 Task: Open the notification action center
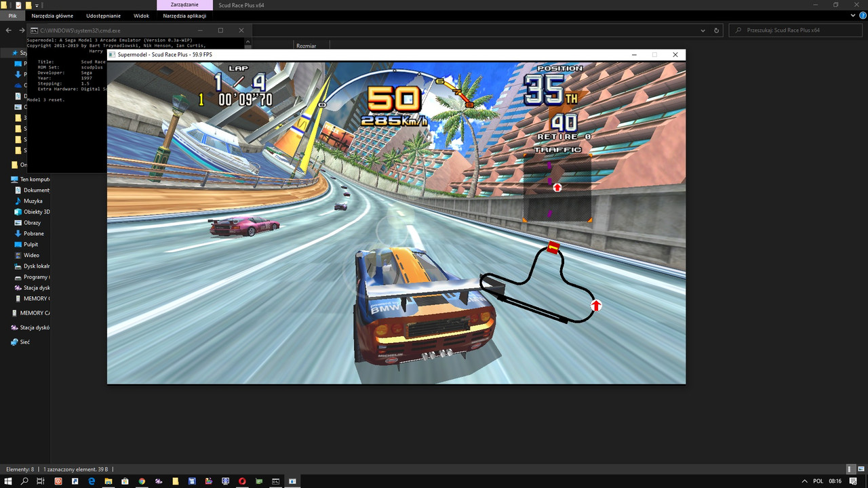point(852,481)
